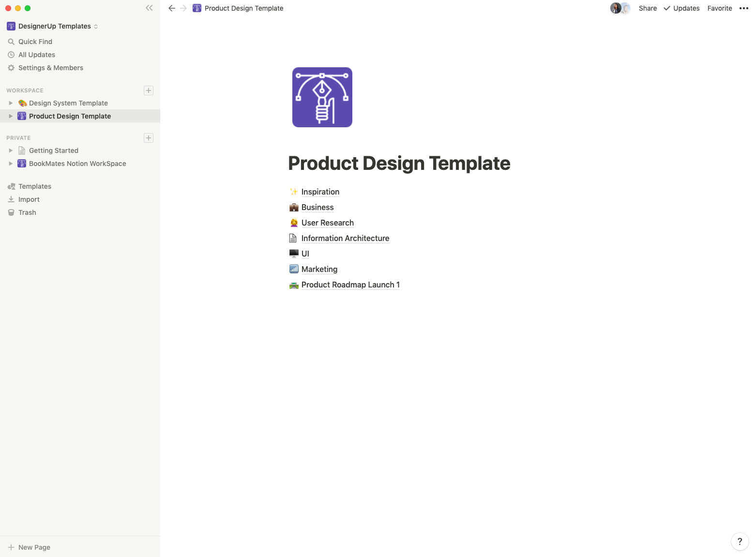The image size is (756, 557).
Task: Click the sparkles icon beside Inspiration
Action: (294, 192)
